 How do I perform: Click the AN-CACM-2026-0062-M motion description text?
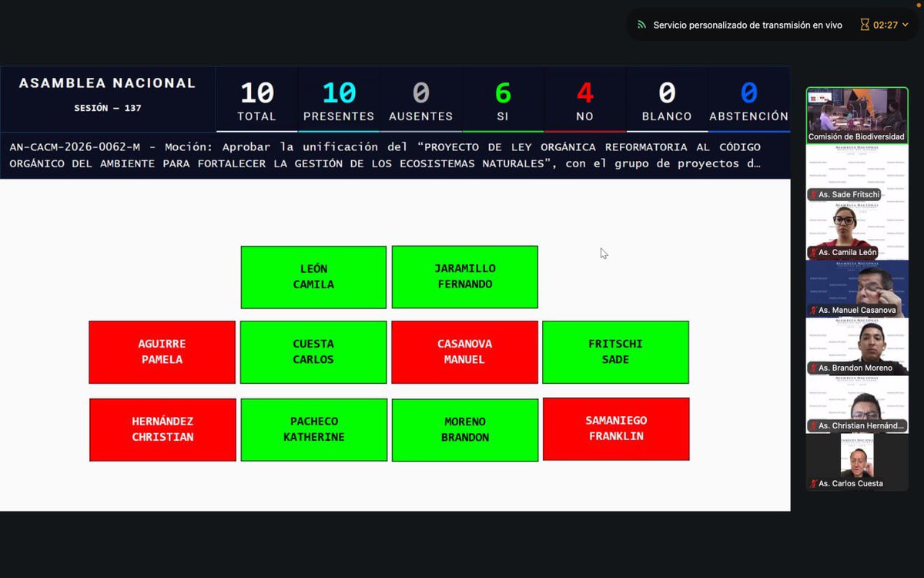point(386,156)
